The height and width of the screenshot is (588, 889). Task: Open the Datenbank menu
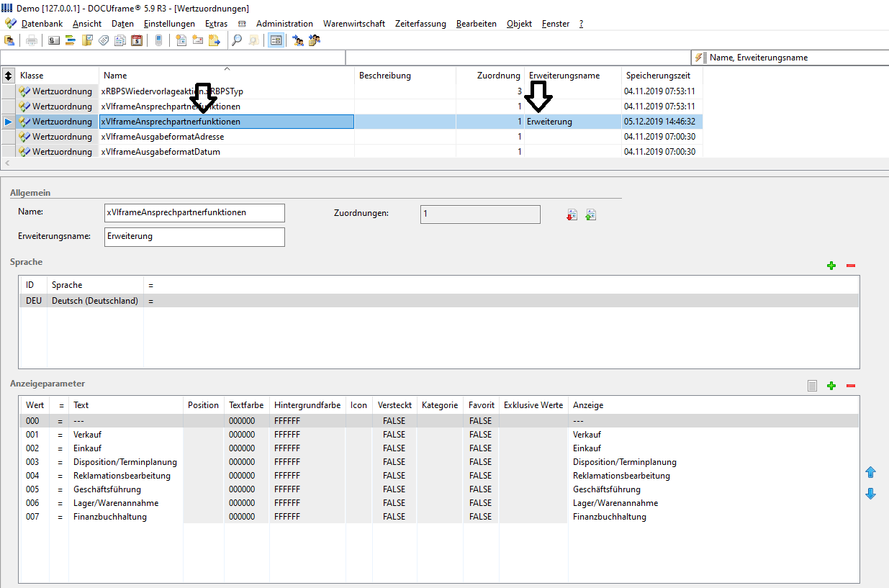click(42, 24)
